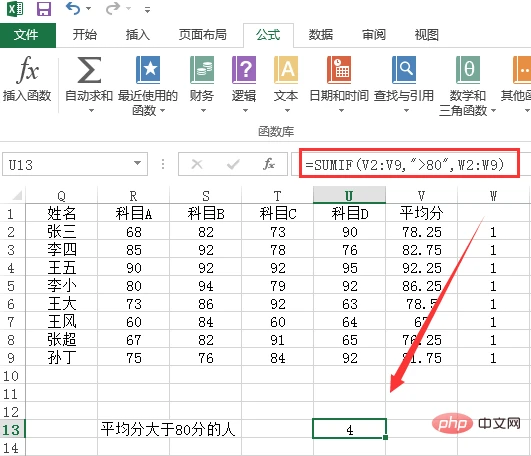Select the cell containing 张三
The width and height of the screenshot is (531, 456).
click(x=61, y=232)
